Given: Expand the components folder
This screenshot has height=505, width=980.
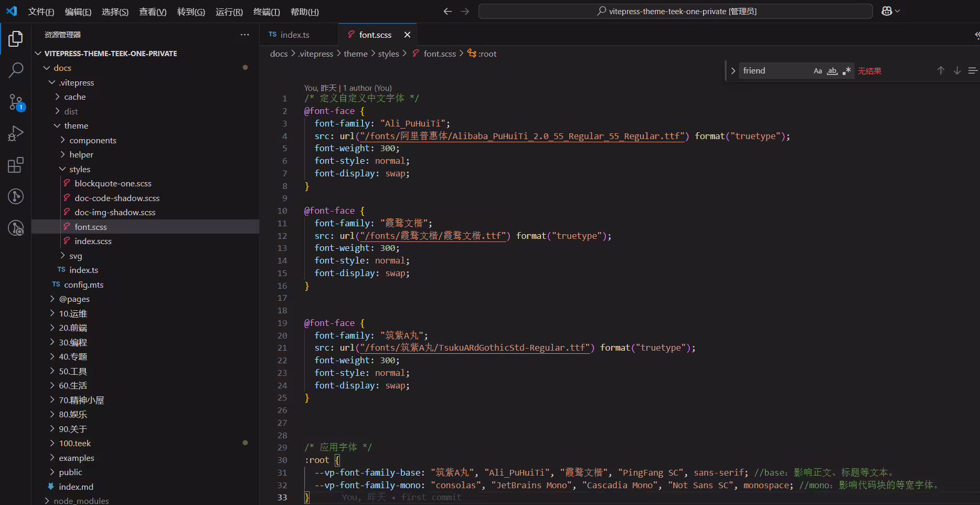Looking at the screenshot, I should (x=93, y=140).
